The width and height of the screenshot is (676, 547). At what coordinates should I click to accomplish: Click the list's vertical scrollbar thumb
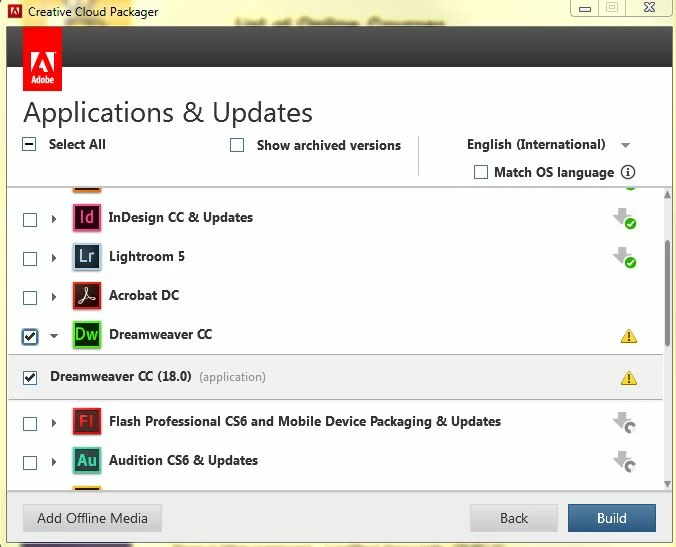click(667, 292)
